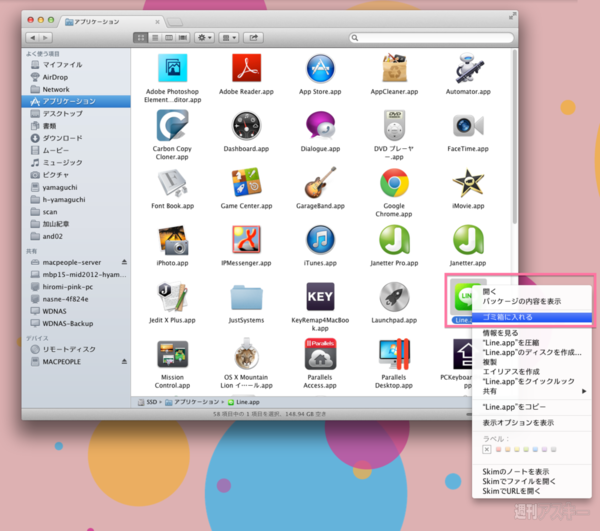
Task: Click the Automator.app robot icon
Action: (468, 68)
